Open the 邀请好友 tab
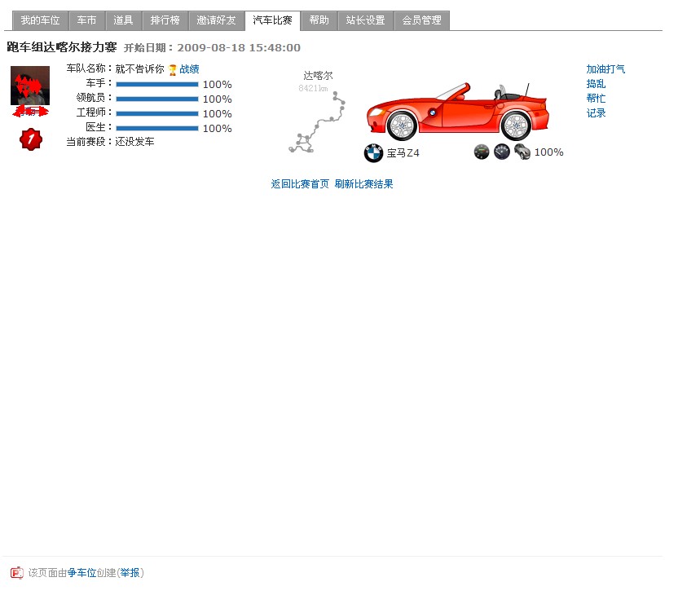Viewport: 700px width, 595px height. (x=216, y=20)
